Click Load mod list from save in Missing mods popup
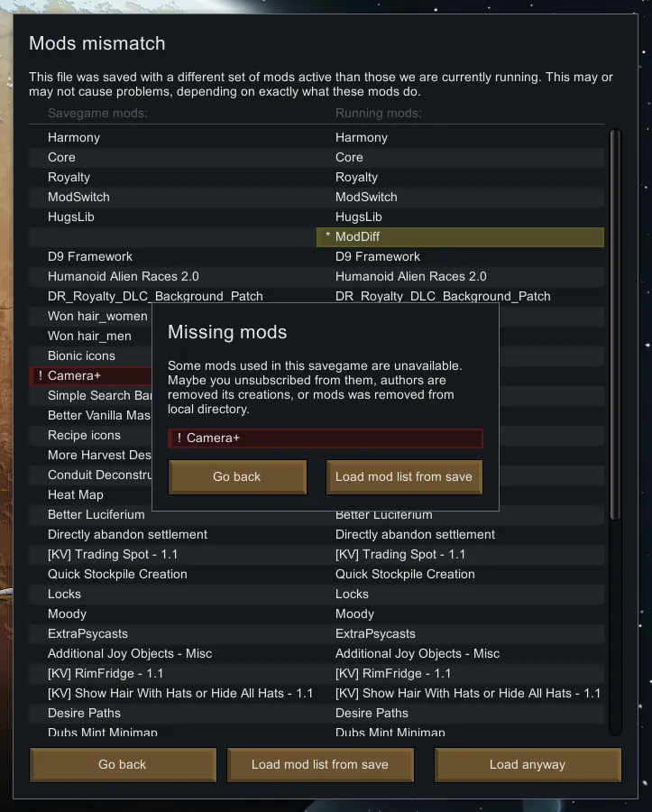The height and width of the screenshot is (812, 652). pos(404,476)
